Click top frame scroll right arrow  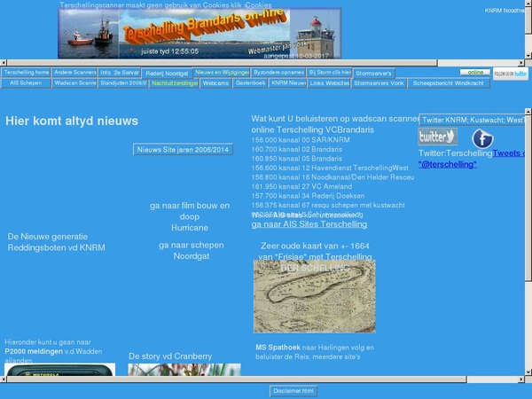tap(521, 63)
